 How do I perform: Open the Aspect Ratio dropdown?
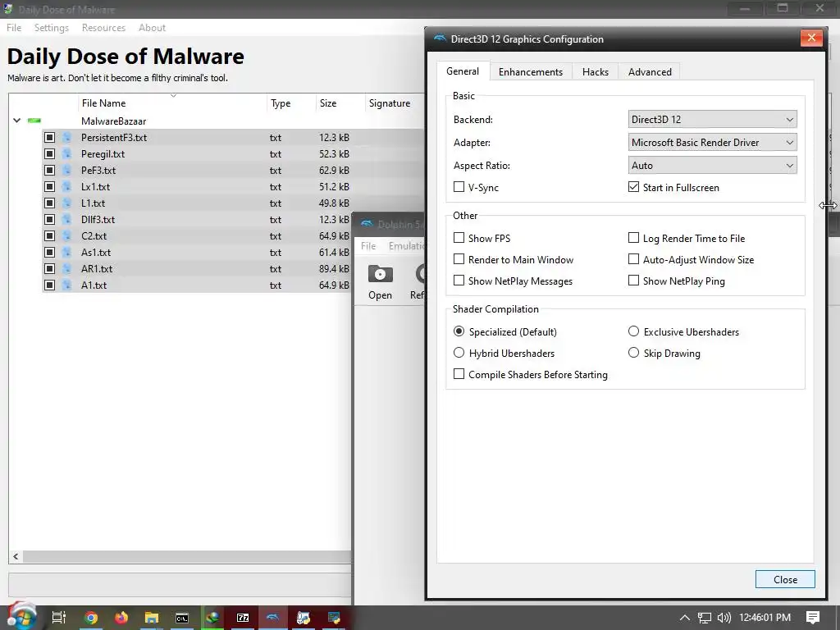(x=713, y=166)
